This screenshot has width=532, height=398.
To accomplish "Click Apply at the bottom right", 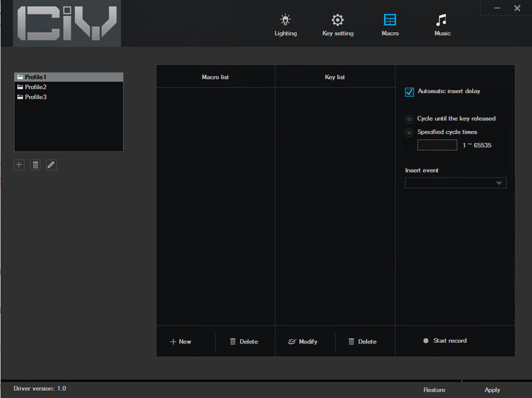I will point(492,390).
